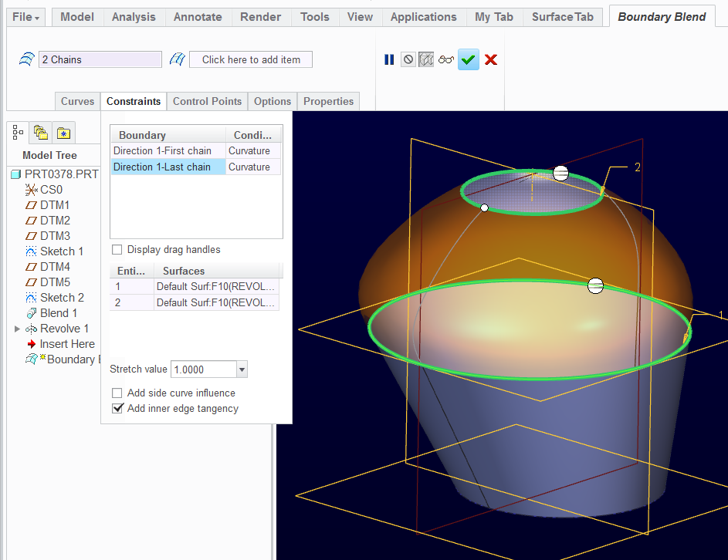Click the glasses verify preview icon
The image size is (728, 560).
[x=446, y=60]
